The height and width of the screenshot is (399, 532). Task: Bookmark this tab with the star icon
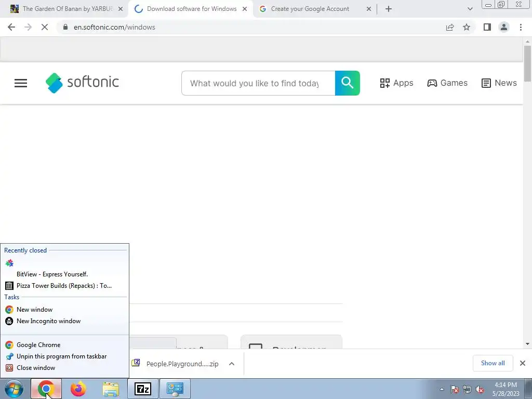tap(467, 27)
